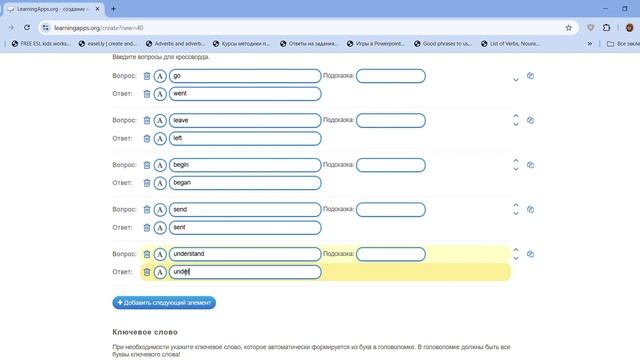The image size is (640, 360).
Task: Focus the answer field containing 'went'
Action: (245, 94)
